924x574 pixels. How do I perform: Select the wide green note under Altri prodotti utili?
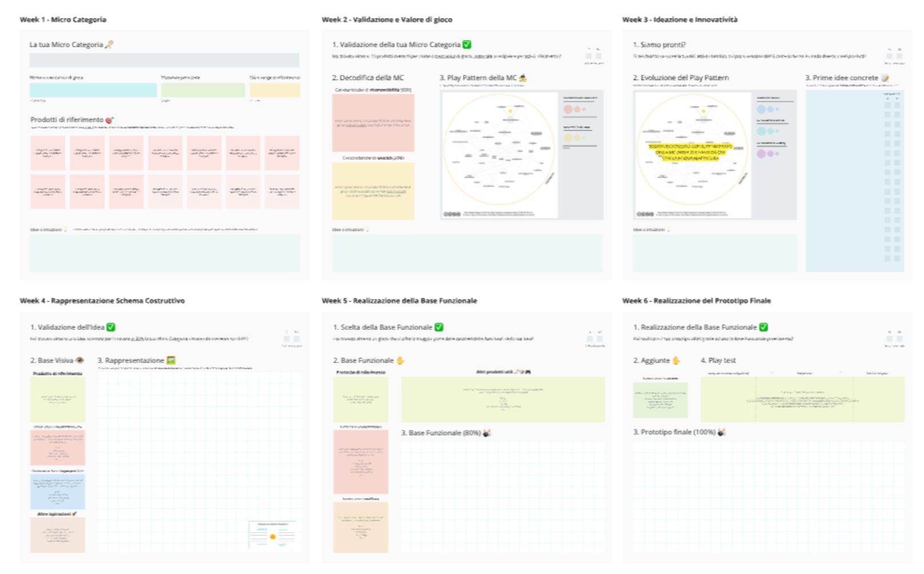click(503, 399)
